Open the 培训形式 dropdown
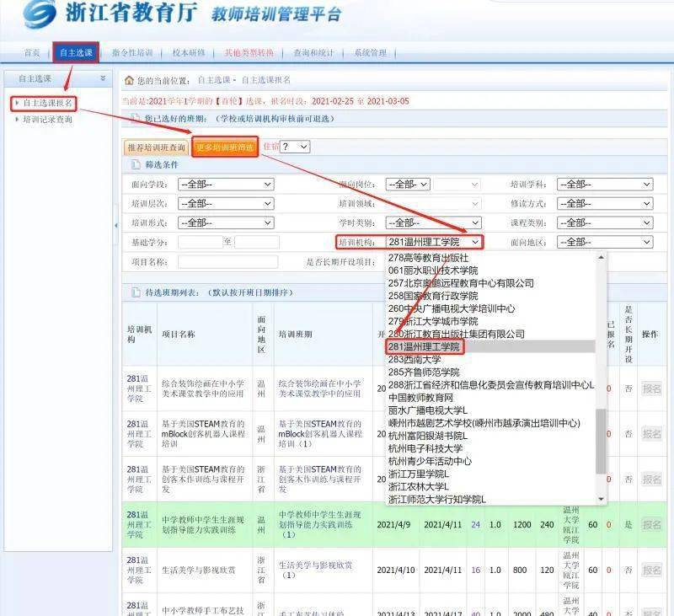This screenshot has width=674, height=616. [x=226, y=222]
